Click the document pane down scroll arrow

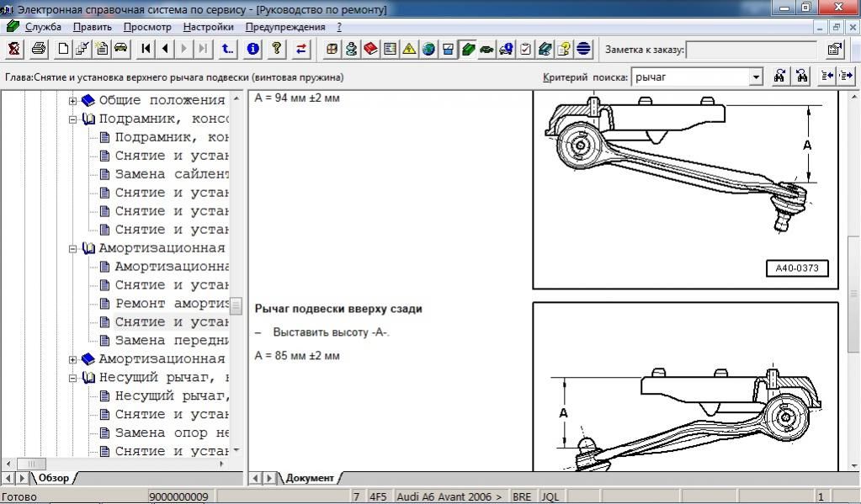click(x=854, y=465)
